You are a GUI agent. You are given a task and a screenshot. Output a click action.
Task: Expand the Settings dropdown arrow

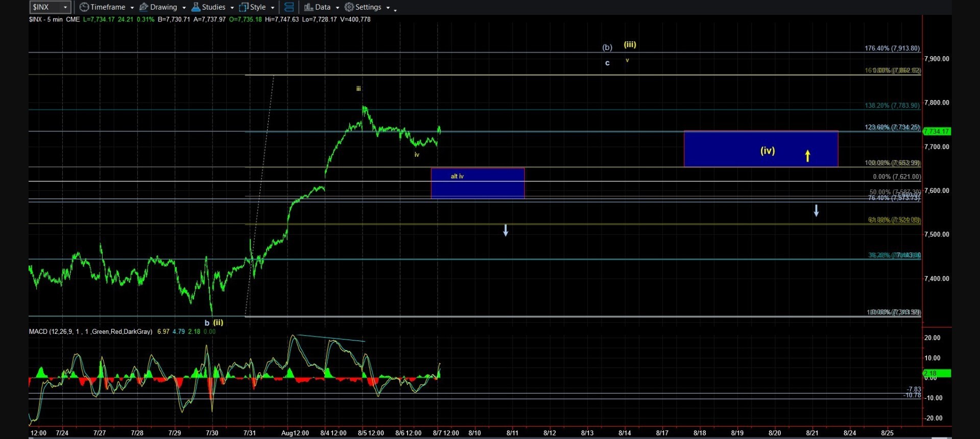coord(388,8)
